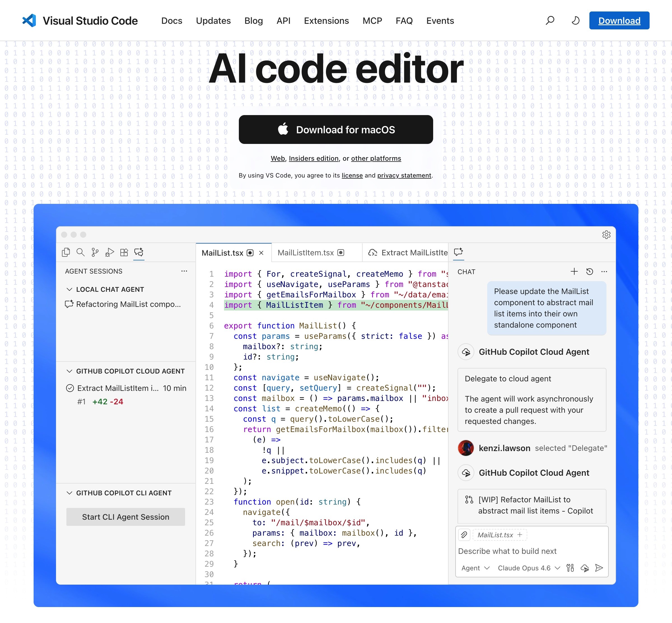Follow the Insiders edition link
672x623 pixels.
coord(313,158)
